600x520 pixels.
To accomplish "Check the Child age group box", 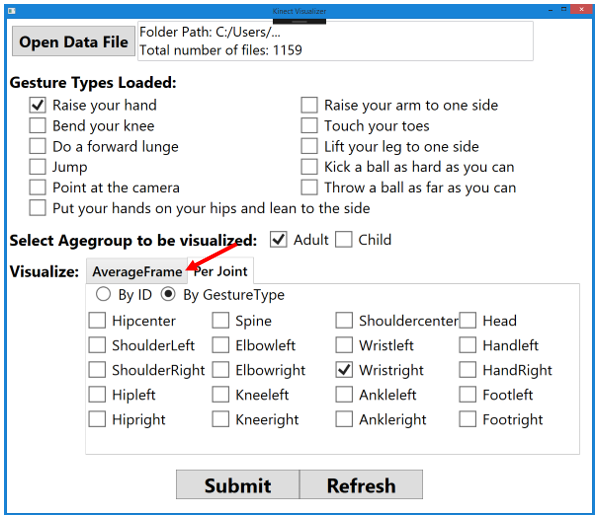I will coord(344,240).
